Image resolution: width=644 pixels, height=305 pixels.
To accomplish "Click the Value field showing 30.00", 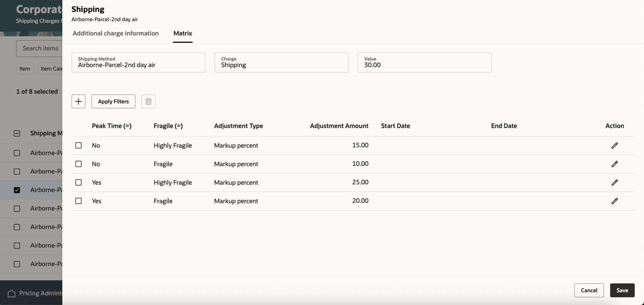I will pyautogui.click(x=424, y=62).
